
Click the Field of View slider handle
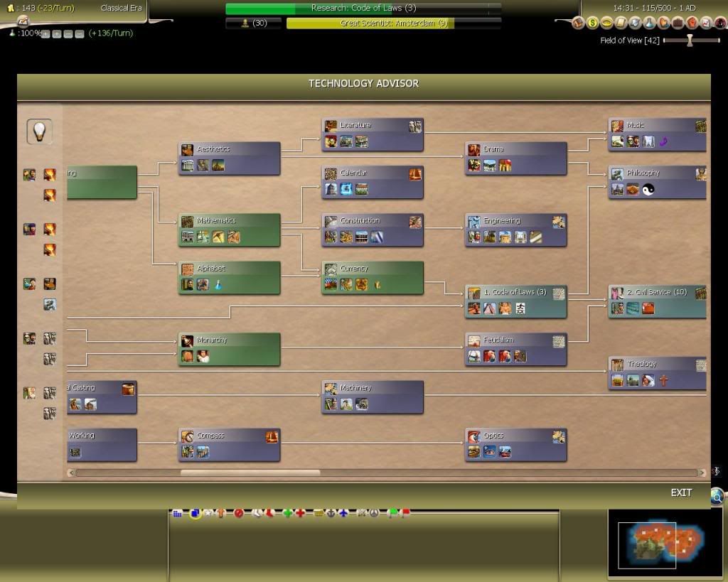coord(690,41)
